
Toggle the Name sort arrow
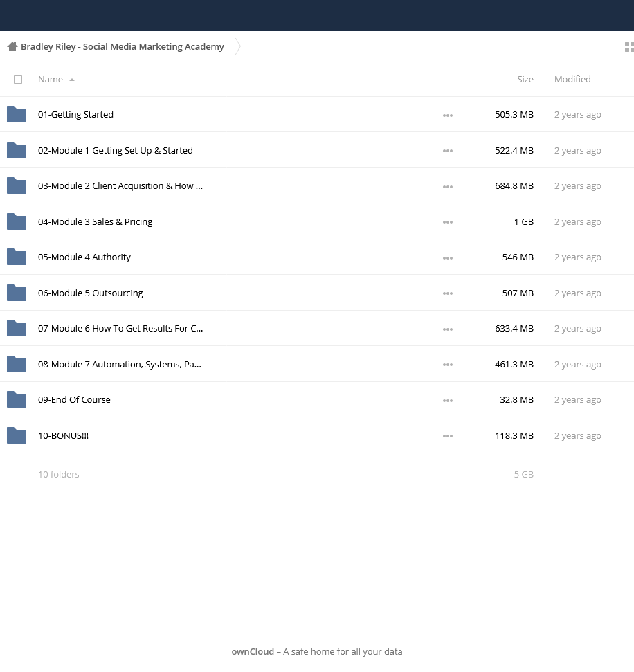72,80
